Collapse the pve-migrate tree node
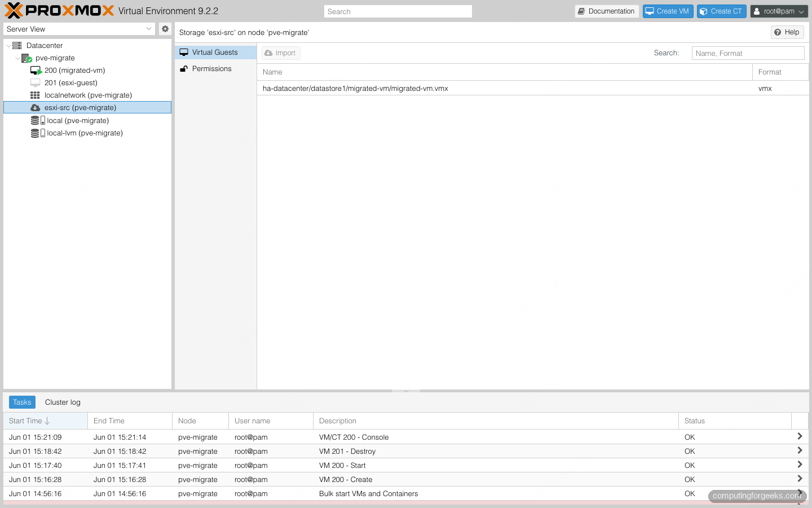Viewport: 812px width, 508px height. coord(17,58)
